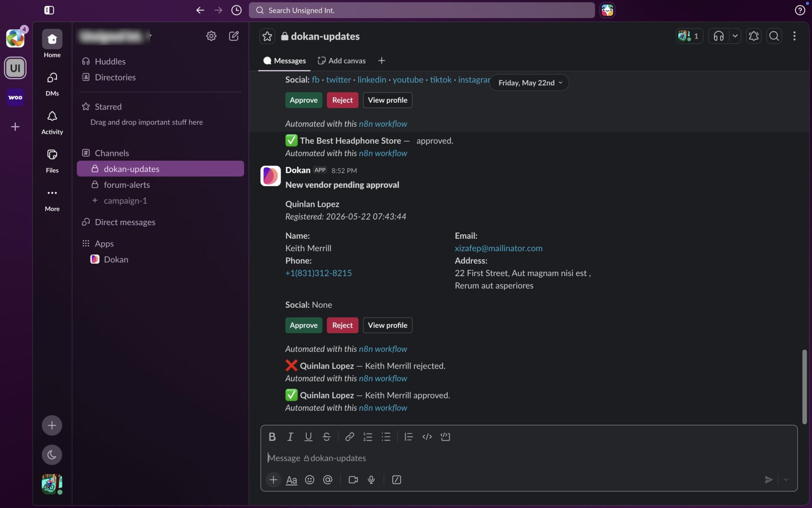Open the help question mark icon
Screen dimensions: 812x508
[800, 10]
